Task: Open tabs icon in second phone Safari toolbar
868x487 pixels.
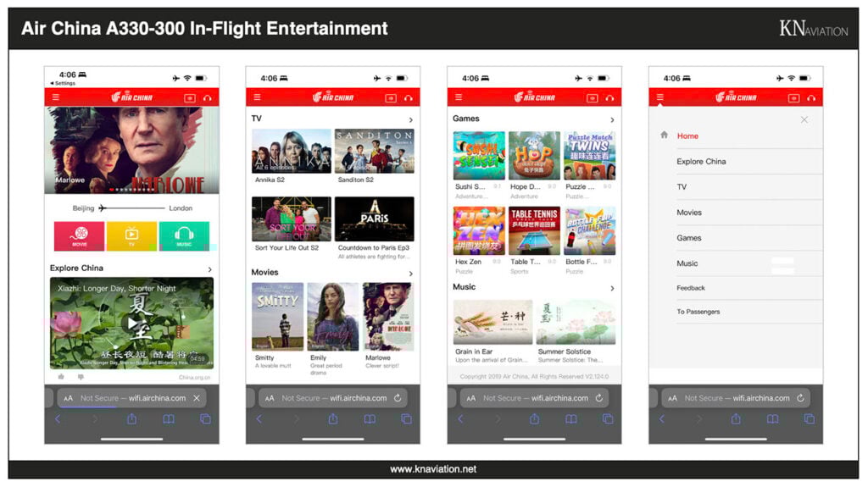Action: (406, 419)
